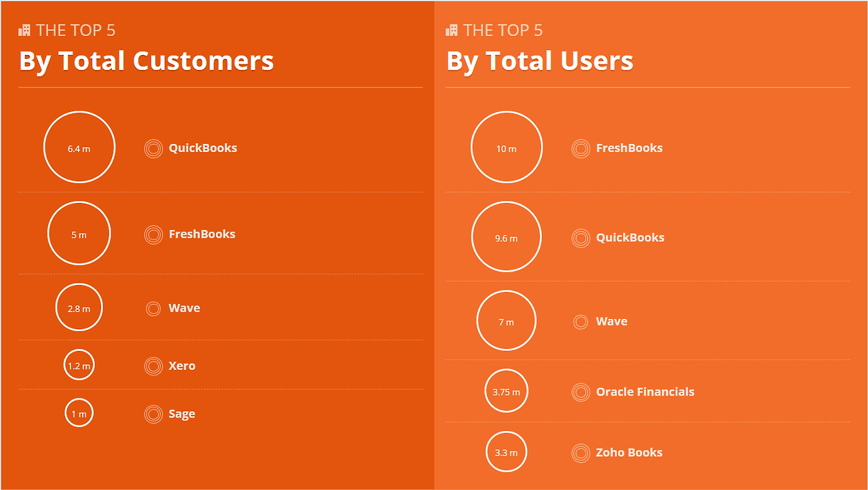Click the circle icon next to Xero
This screenshot has height=490, width=868.
153,366
